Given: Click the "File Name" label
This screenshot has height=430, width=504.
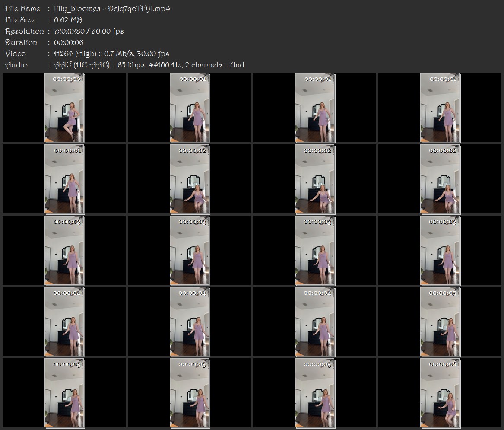Looking at the screenshot, I should tap(23, 9).
